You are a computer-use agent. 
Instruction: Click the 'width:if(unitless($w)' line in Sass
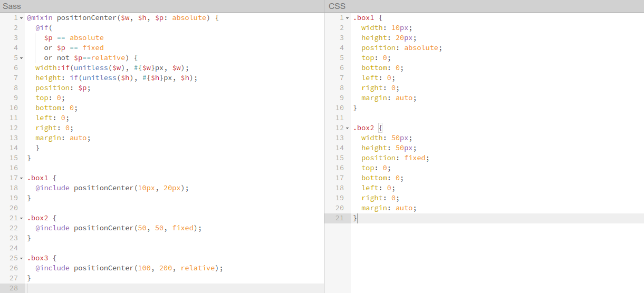pos(112,67)
